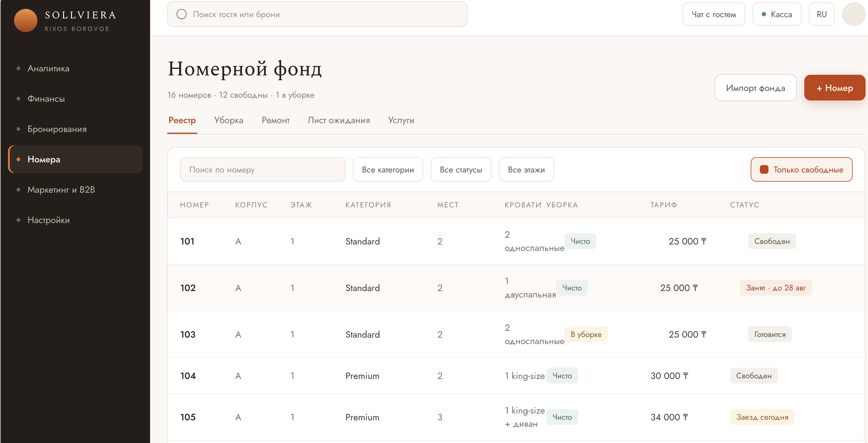
Task: Click the СТАТУС column header
Action: click(744, 205)
